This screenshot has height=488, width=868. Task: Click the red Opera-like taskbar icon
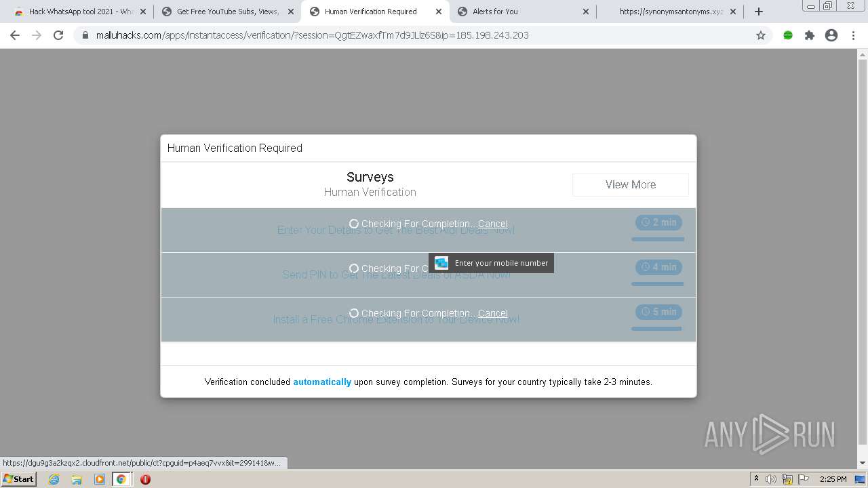[x=145, y=479]
